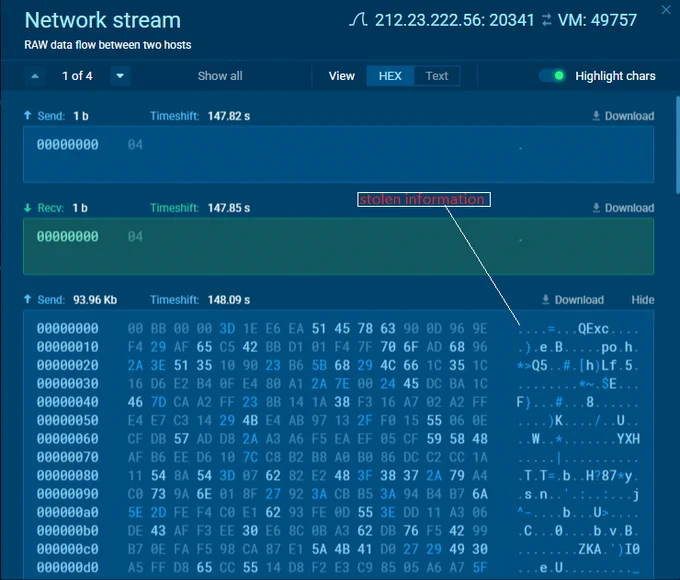Screen dimensions: 680x580
Task: Click the View label
Action: (342, 76)
